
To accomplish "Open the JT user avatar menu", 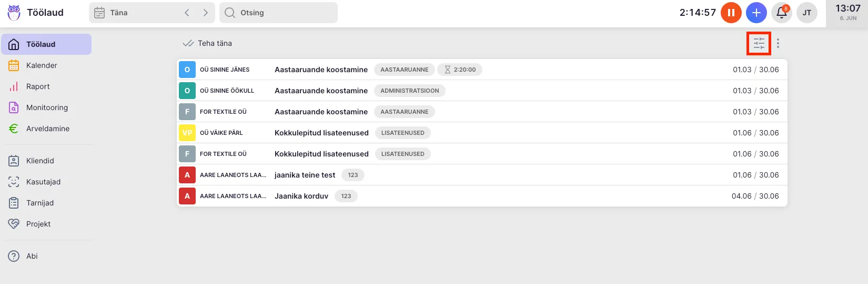I will (806, 13).
